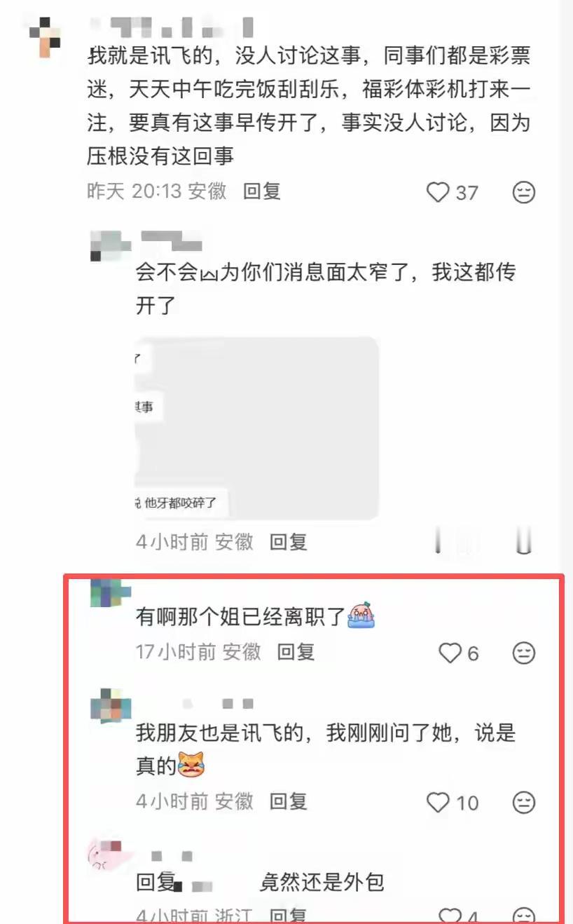Reply to the 消息面太窄 comment
This screenshot has width=573, height=924.
[x=289, y=541]
